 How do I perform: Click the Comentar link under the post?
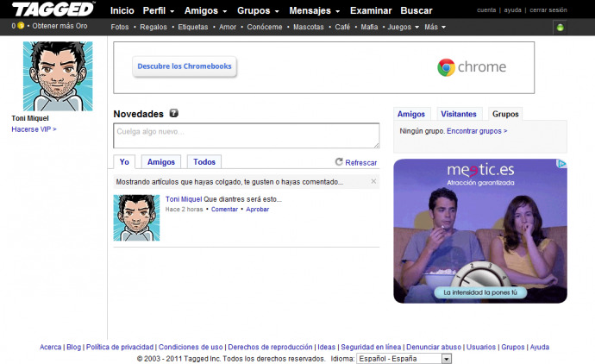[224, 210]
